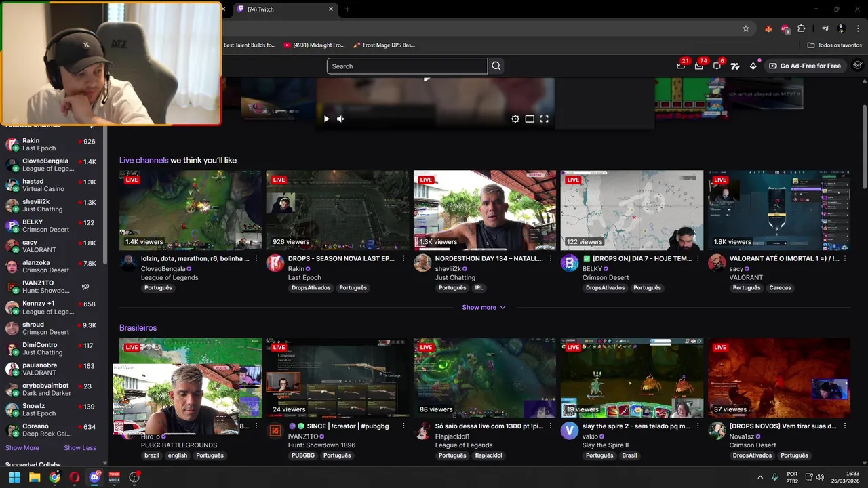Viewport: 868px width, 488px height.
Task: Open Voicemeeter from the taskbar
Action: (114, 477)
